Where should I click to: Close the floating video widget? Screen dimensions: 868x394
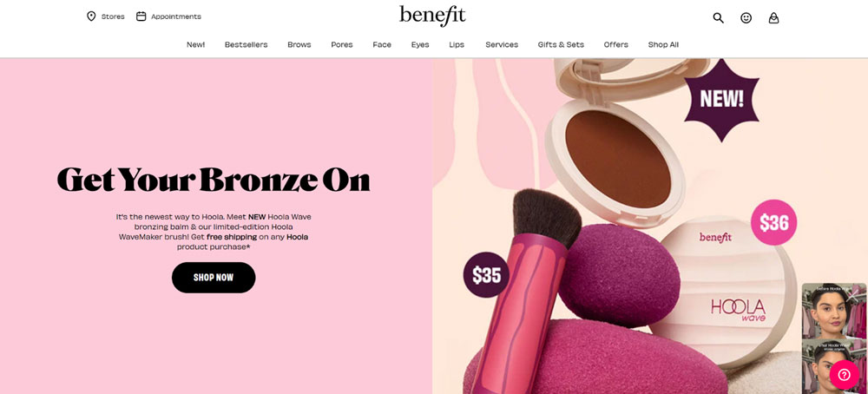point(853,296)
